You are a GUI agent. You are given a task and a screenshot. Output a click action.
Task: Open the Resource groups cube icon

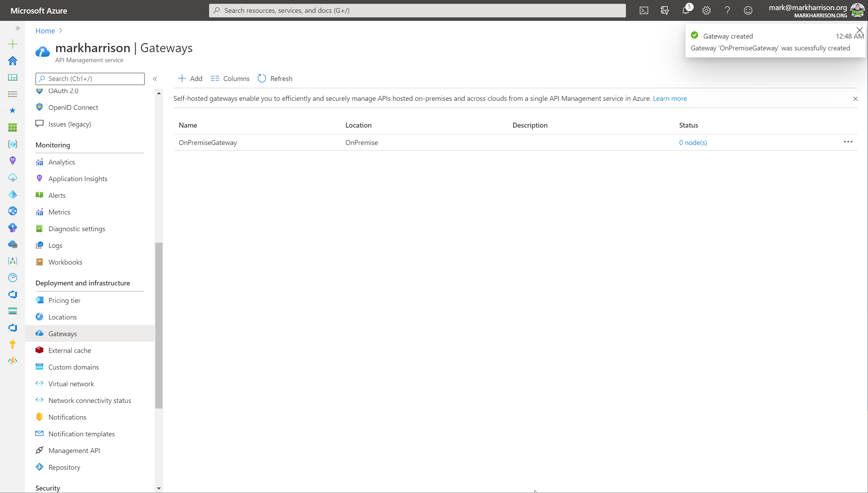click(x=13, y=144)
